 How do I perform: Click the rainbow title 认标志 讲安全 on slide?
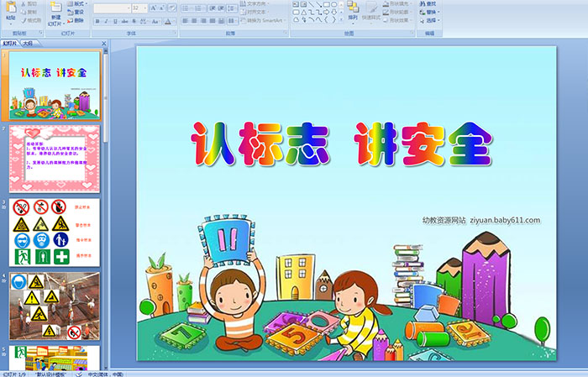pos(341,144)
